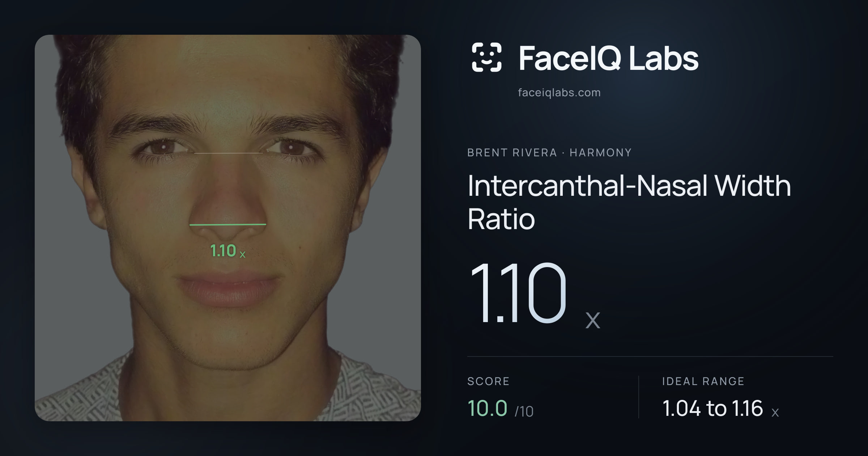Click the FaceIQ Labs title text

click(609, 58)
